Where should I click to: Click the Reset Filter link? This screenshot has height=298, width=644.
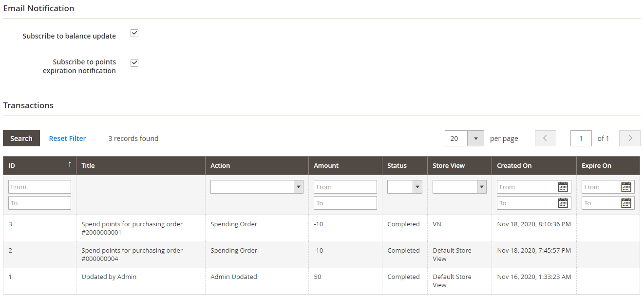(67, 139)
